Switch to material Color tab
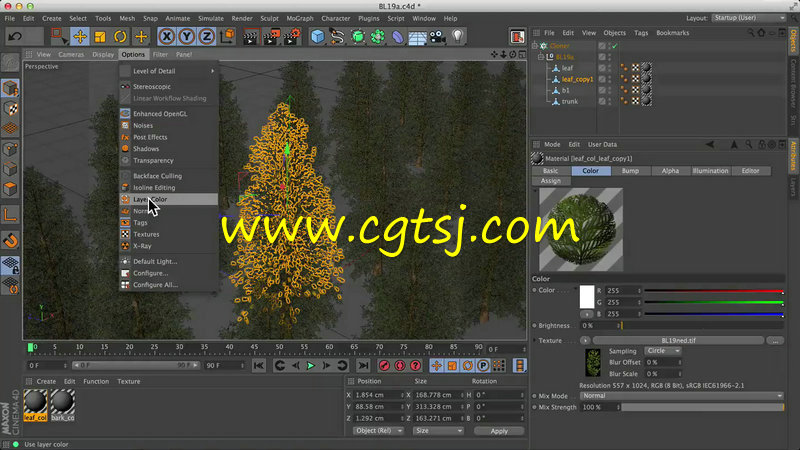The height and width of the screenshot is (450, 800). [590, 171]
